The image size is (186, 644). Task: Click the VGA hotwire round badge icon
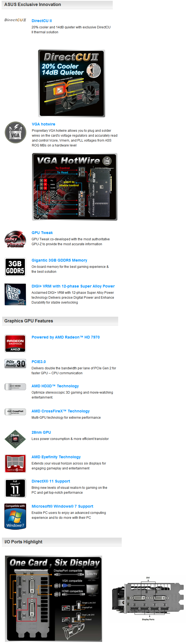point(16,132)
